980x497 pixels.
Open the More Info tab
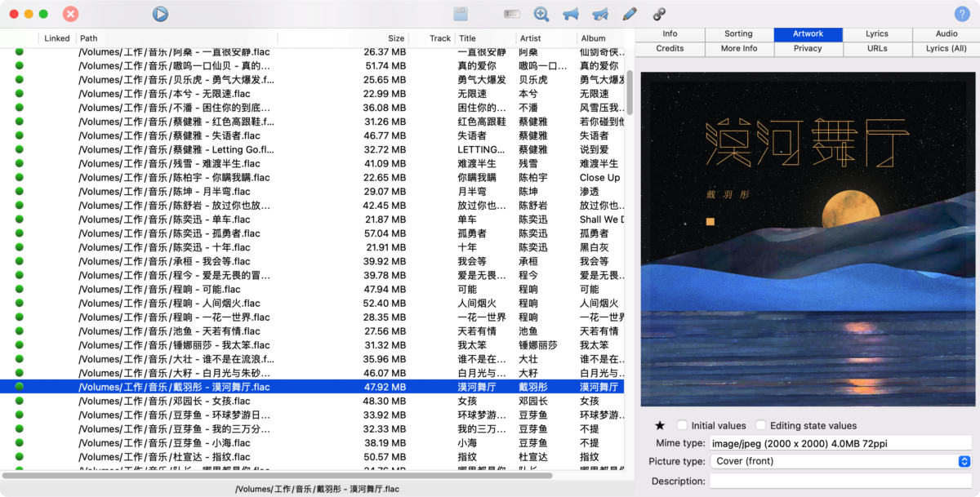[x=739, y=49]
